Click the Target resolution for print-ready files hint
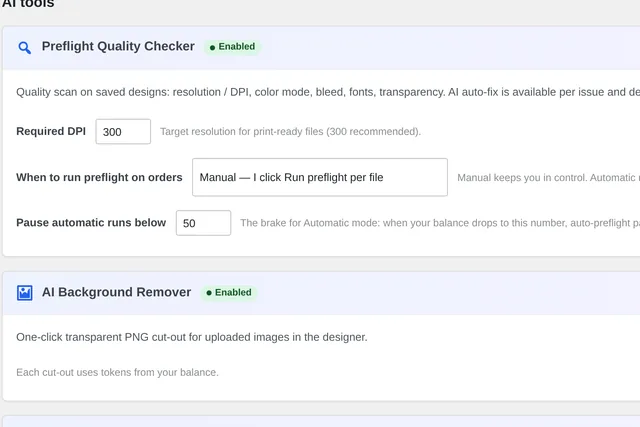This screenshot has height=427, width=640. pyautogui.click(x=290, y=131)
